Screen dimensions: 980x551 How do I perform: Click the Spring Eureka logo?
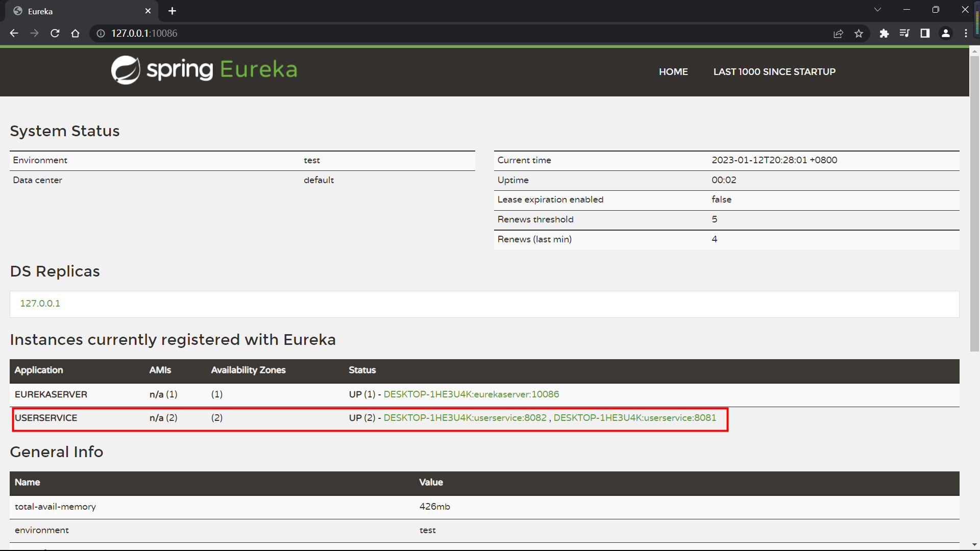pyautogui.click(x=204, y=70)
